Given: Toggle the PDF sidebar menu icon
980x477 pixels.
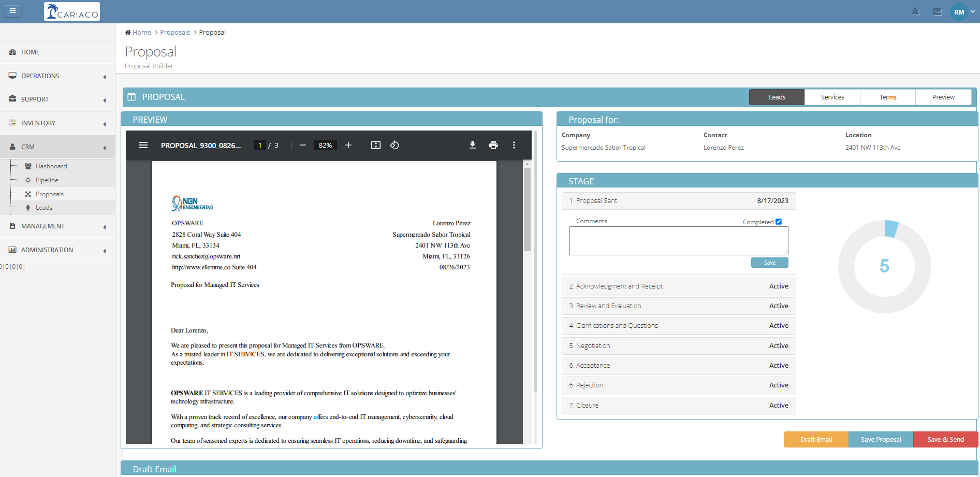Looking at the screenshot, I should [143, 145].
